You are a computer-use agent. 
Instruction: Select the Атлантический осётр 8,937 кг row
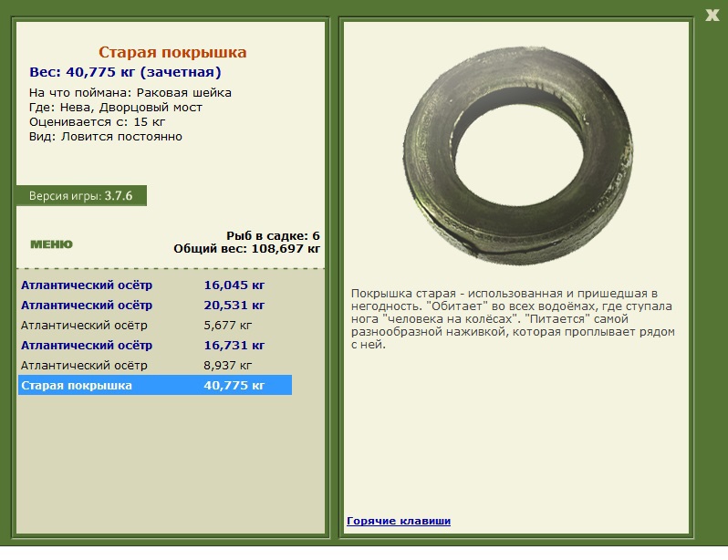(x=155, y=365)
